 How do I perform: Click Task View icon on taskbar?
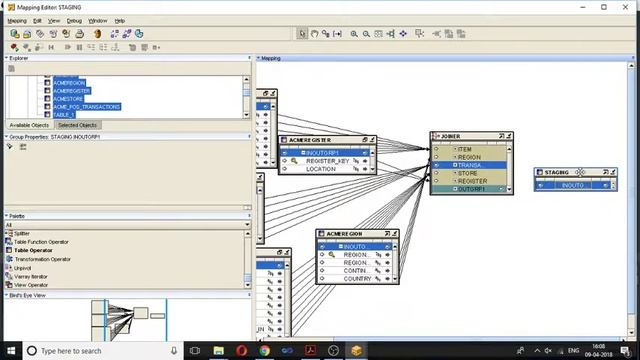[x=195, y=351]
